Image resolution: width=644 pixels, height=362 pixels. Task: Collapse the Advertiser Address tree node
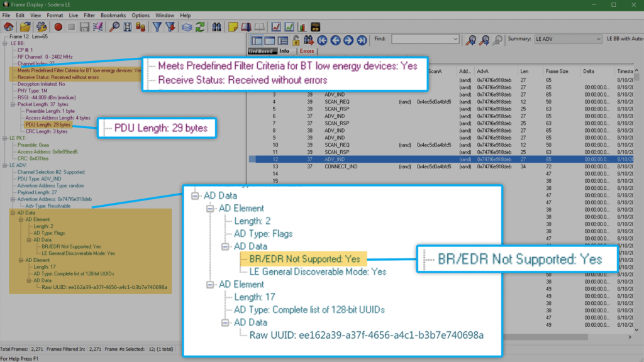point(13,199)
